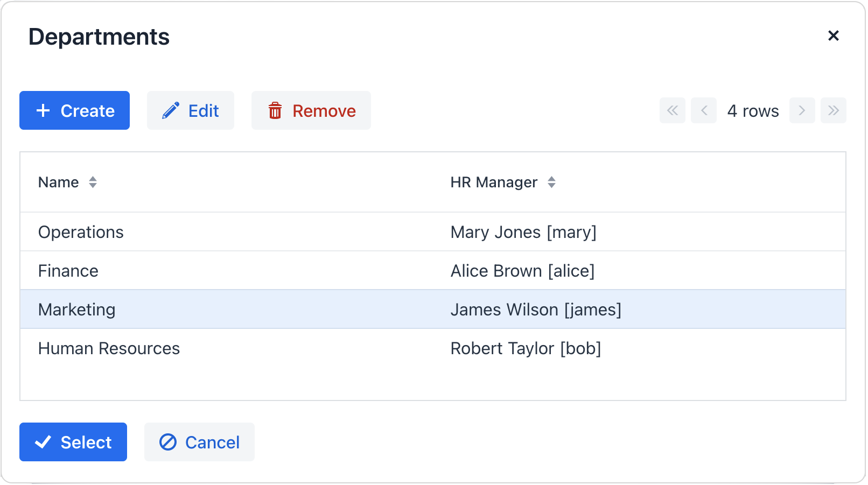Go to first page of rows
This screenshot has height=485, width=868.
point(672,110)
